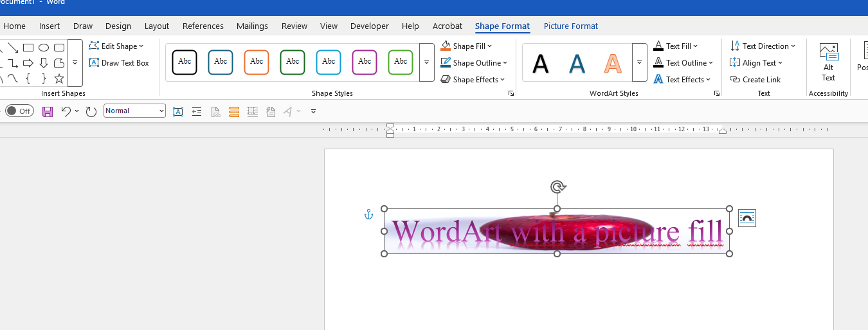
Task: Select the right block arrow shape
Action: pos(28,63)
